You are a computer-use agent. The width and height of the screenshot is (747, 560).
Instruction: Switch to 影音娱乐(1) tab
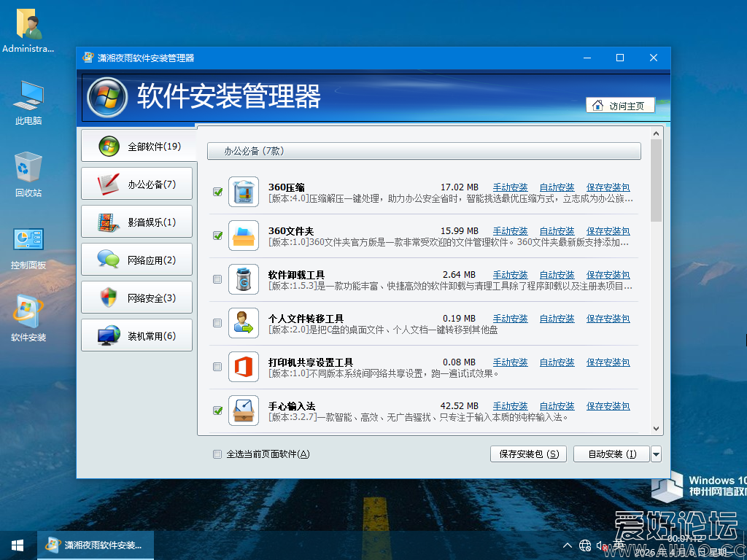136,222
